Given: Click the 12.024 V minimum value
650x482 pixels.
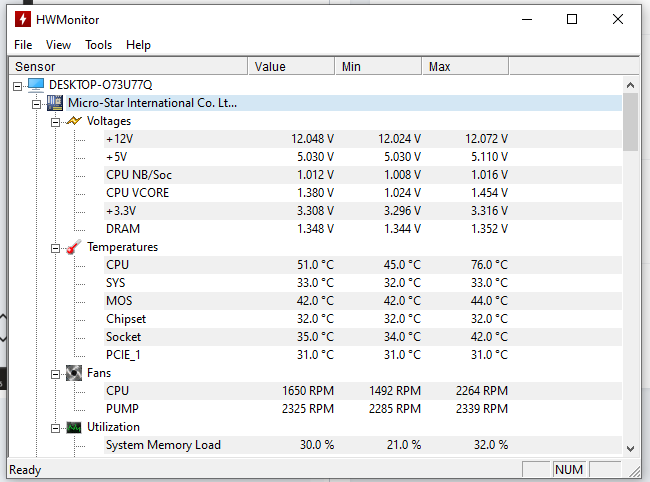Looking at the screenshot, I should point(400,139).
